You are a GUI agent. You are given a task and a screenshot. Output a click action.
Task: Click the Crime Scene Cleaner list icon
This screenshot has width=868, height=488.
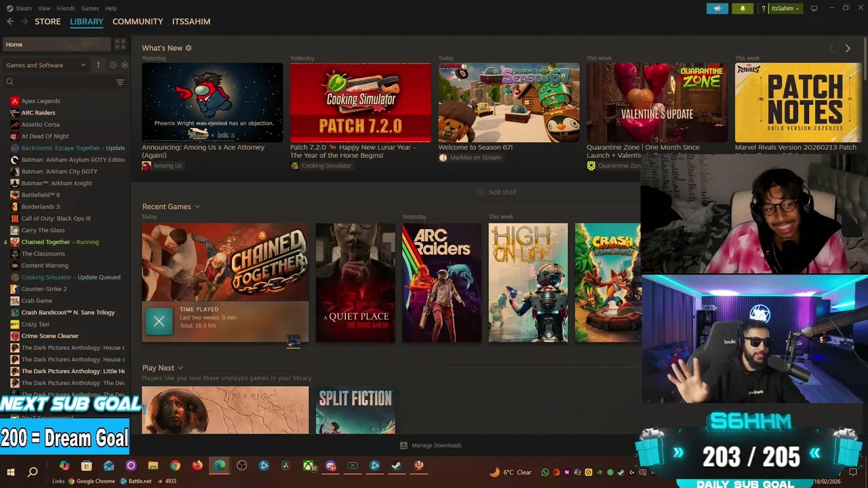[x=15, y=336]
